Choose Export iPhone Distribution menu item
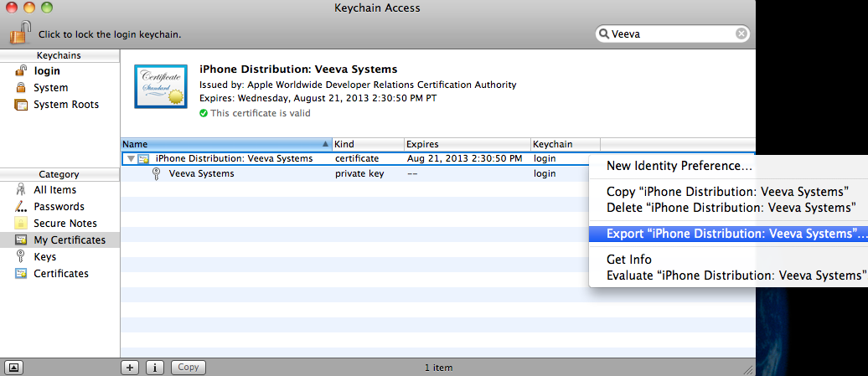The width and height of the screenshot is (868, 376). click(725, 234)
